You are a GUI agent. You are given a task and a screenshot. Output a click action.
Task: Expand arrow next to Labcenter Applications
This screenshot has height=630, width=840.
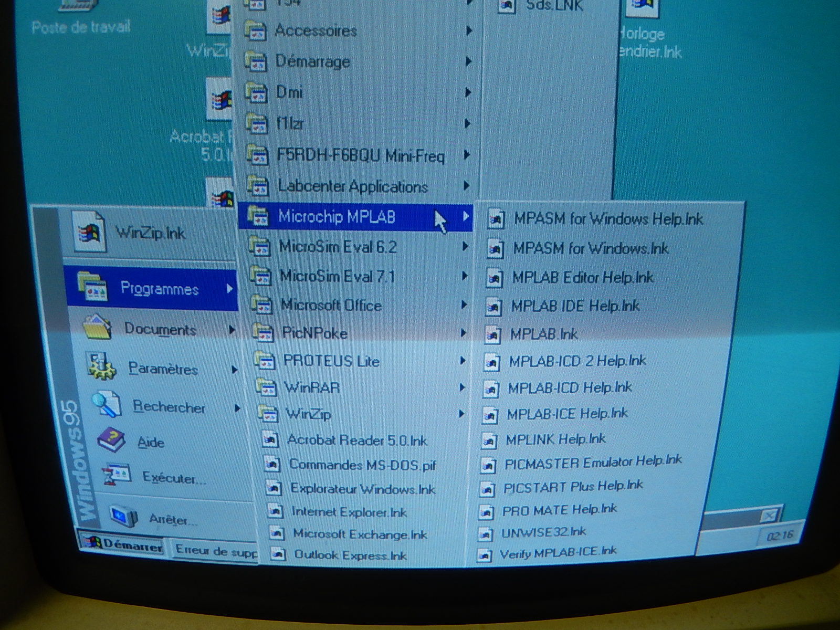click(466, 186)
